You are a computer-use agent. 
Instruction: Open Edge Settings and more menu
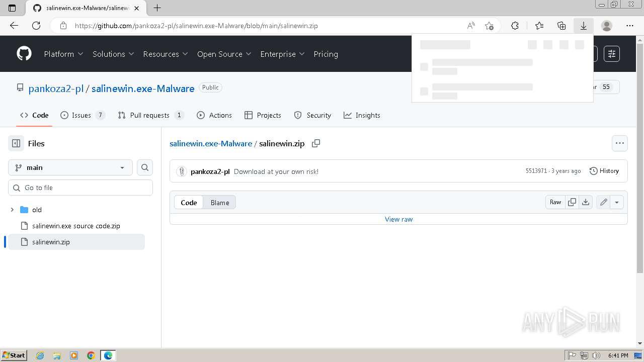(x=630, y=26)
